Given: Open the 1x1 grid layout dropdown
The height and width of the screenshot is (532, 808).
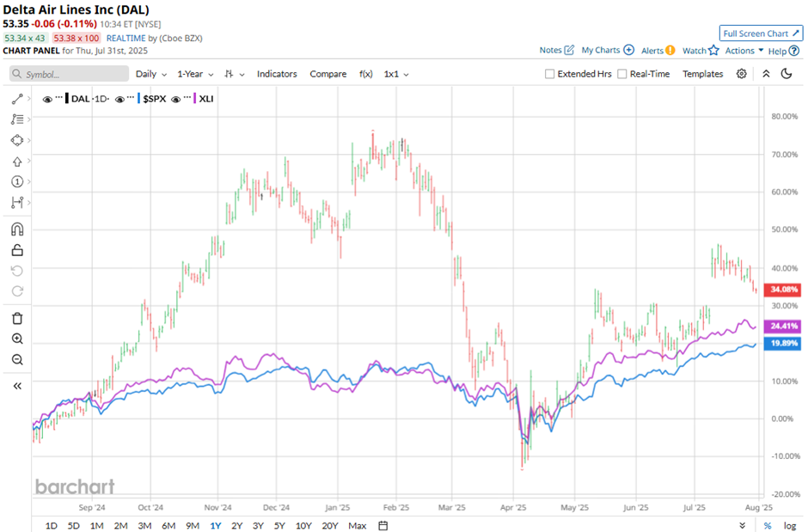Looking at the screenshot, I should click(396, 74).
